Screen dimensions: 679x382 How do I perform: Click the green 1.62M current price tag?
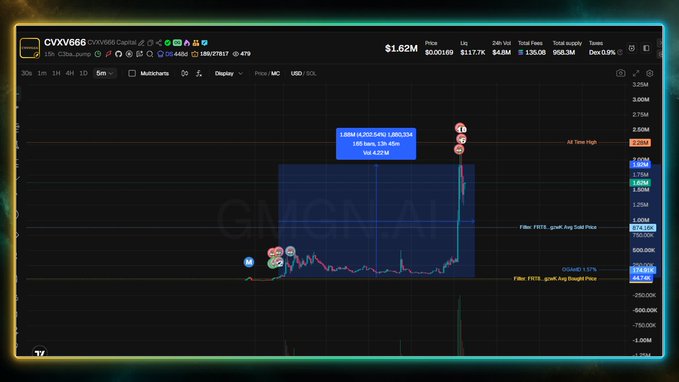coord(640,183)
